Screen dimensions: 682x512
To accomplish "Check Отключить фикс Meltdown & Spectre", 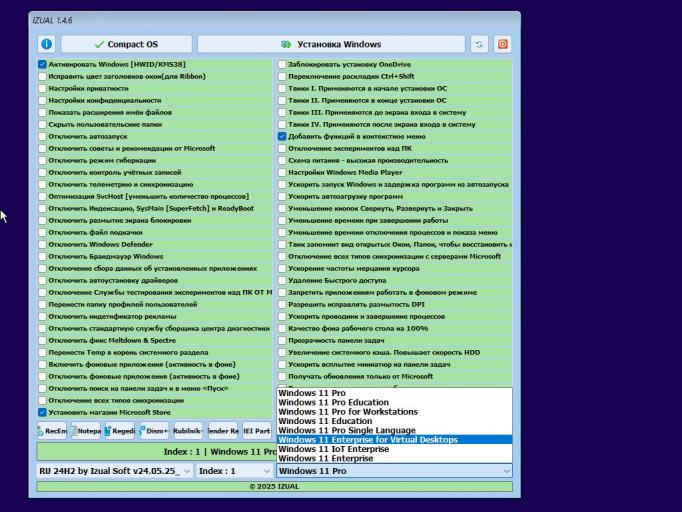I will point(42,341).
